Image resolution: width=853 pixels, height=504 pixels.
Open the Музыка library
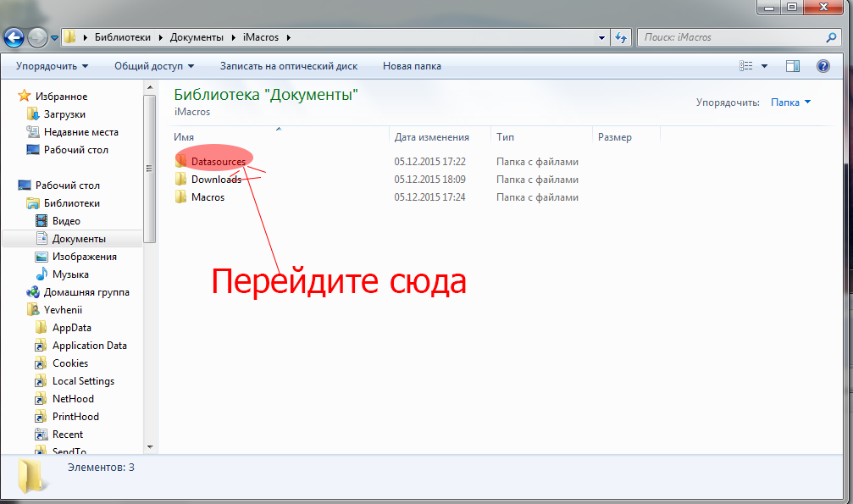pos(70,274)
